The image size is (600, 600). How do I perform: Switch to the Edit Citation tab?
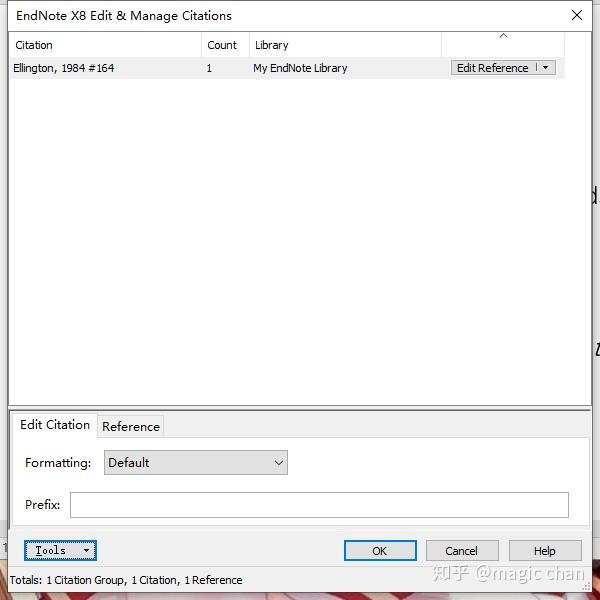coord(55,425)
